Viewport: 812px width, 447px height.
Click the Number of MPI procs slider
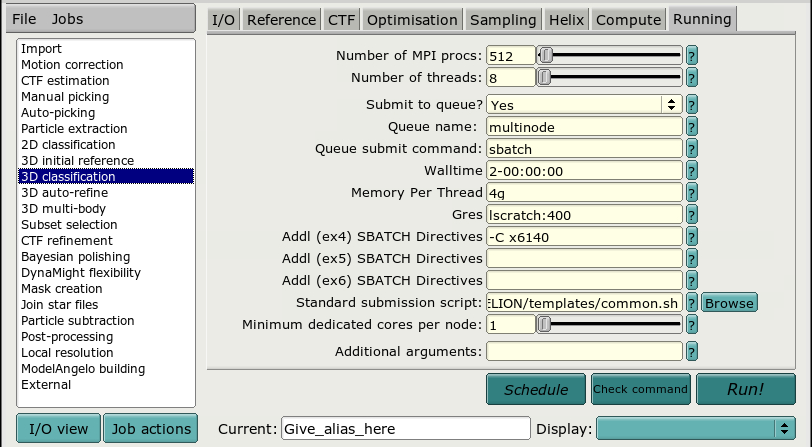[x=610, y=55]
